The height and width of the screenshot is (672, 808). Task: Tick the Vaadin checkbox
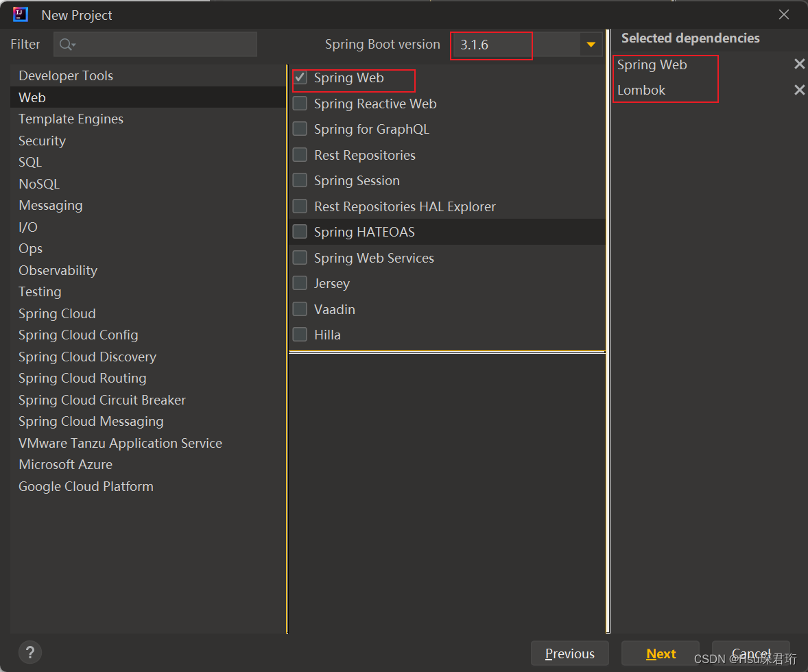[x=300, y=309]
